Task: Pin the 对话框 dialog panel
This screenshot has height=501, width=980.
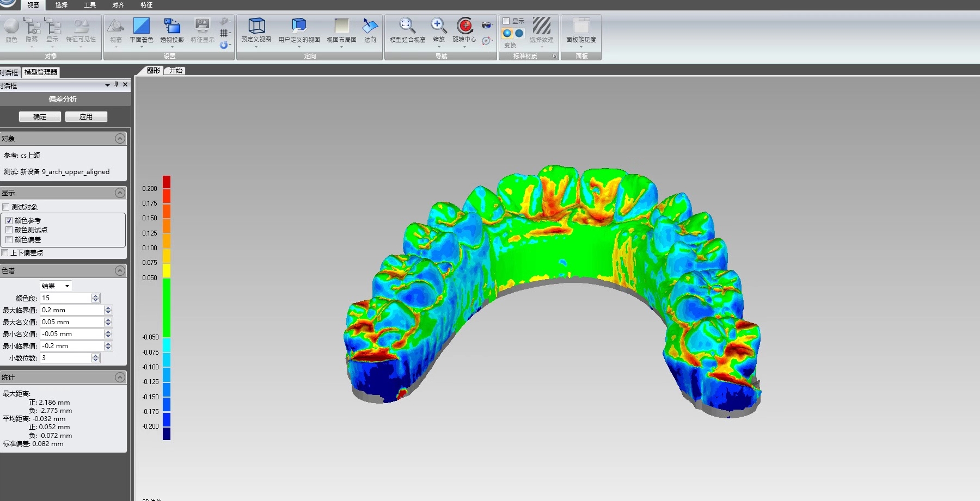Action: click(116, 85)
